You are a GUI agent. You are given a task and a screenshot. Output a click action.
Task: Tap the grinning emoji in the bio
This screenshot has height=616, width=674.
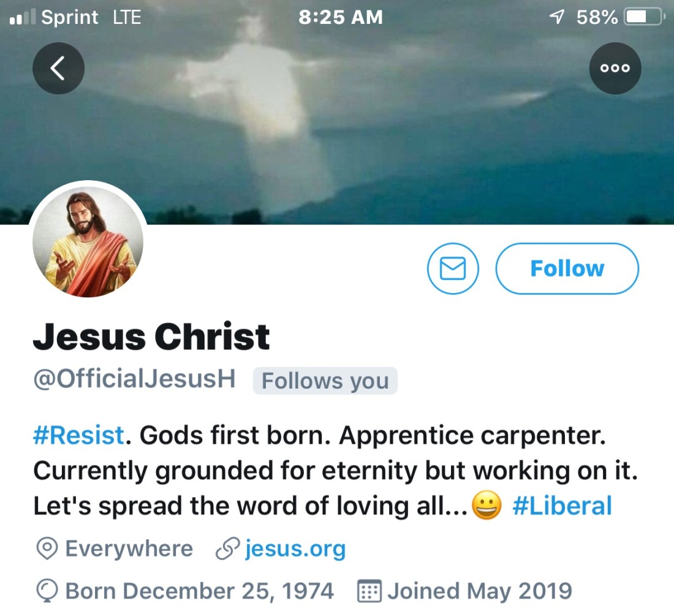tap(487, 507)
